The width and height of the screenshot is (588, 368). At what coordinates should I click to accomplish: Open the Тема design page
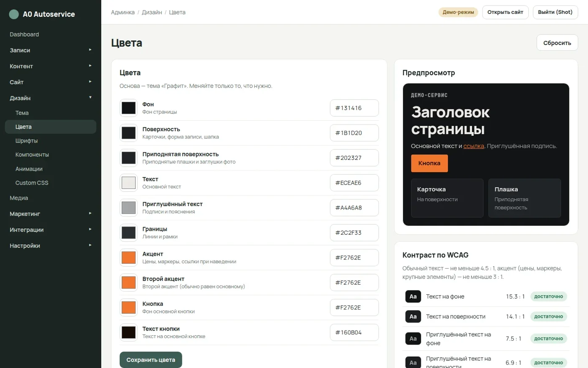tap(50, 113)
